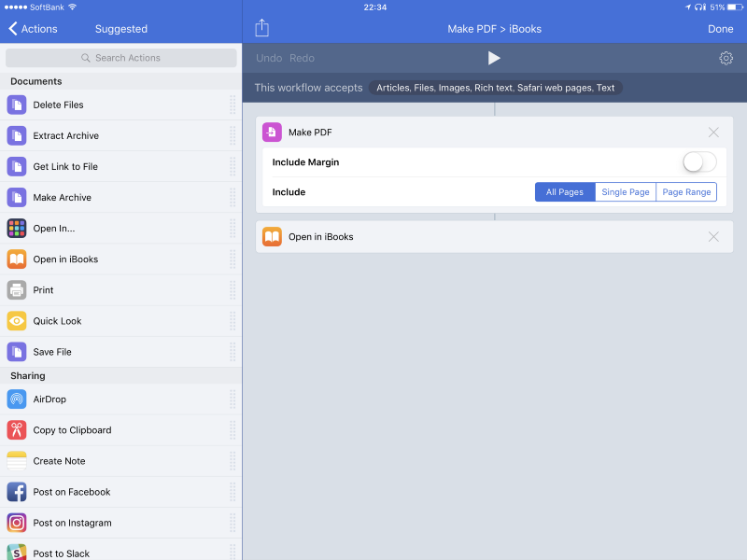Undo the last change
Image resolution: width=747 pixels, height=560 pixels.
269,58
